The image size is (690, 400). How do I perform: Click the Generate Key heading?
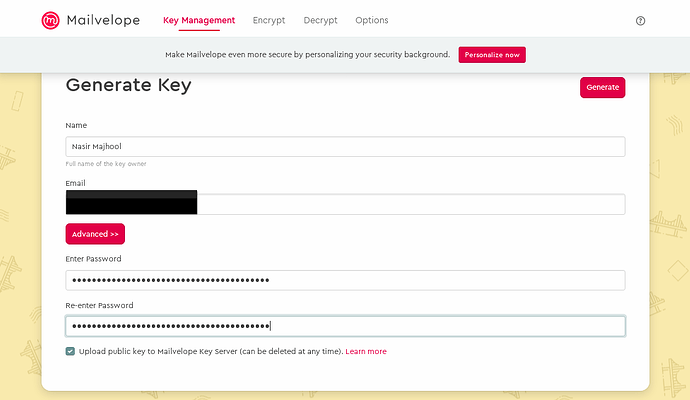pos(128,85)
